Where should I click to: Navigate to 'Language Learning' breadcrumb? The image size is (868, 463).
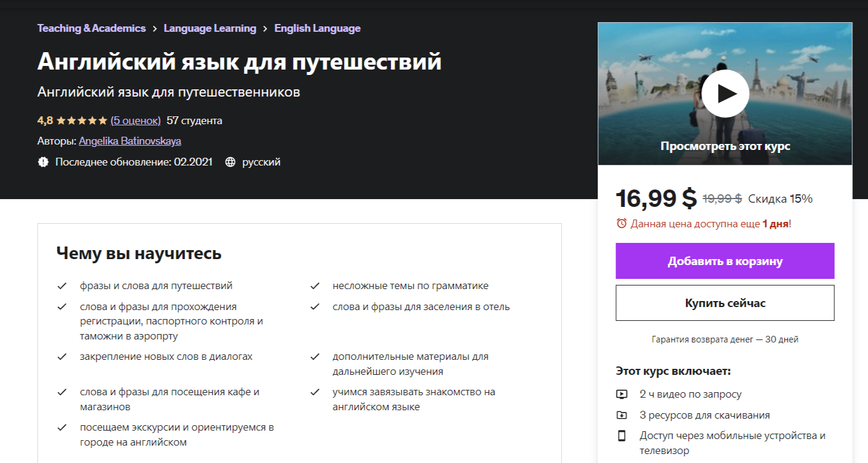[210, 28]
